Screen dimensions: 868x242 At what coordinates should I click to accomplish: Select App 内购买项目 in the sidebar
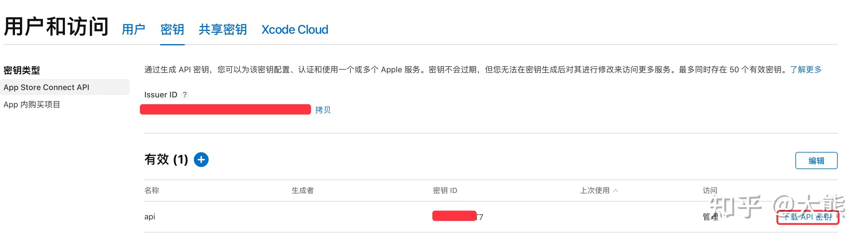[x=32, y=104]
